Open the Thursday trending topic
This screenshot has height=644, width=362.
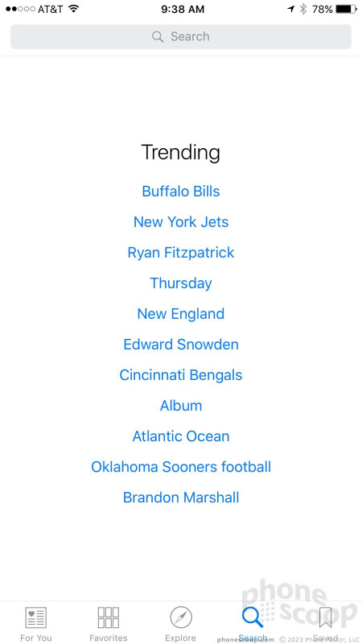[x=181, y=283]
